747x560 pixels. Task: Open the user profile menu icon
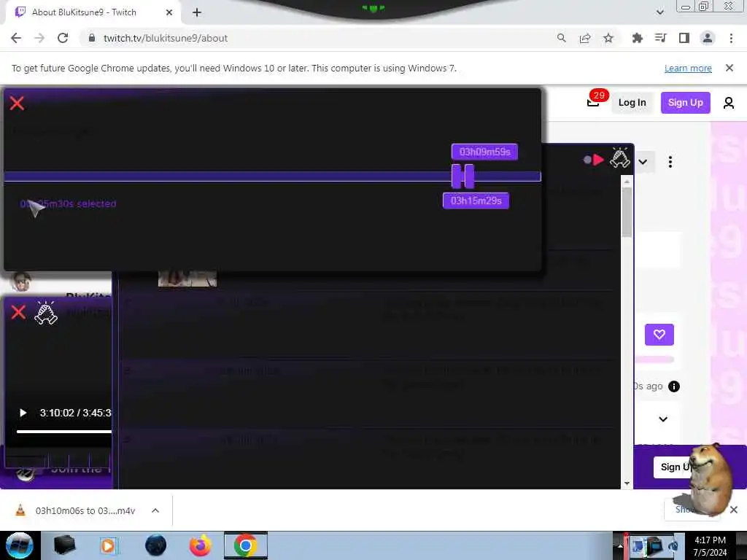[x=729, y=103]
